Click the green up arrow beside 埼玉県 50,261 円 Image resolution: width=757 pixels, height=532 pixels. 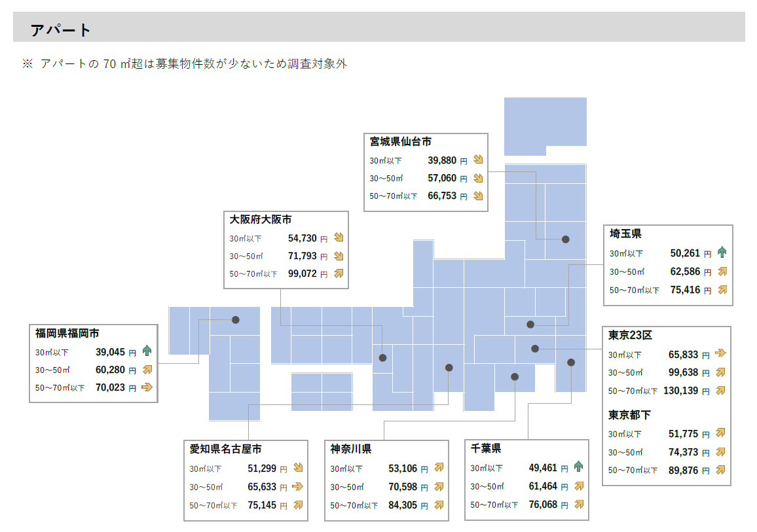(x=722, y=253)
